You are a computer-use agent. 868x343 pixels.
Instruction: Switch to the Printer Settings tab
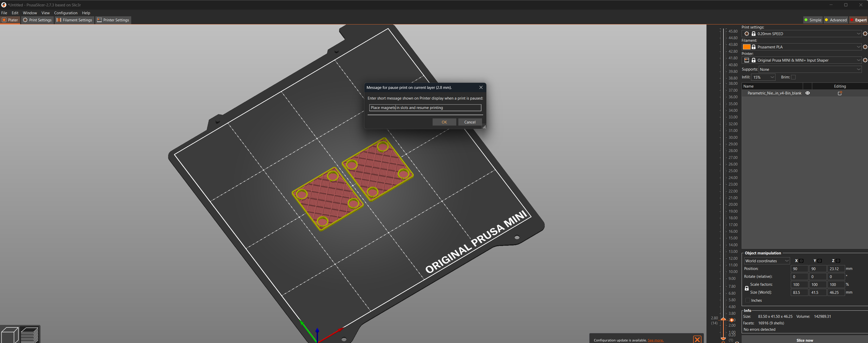113,20
